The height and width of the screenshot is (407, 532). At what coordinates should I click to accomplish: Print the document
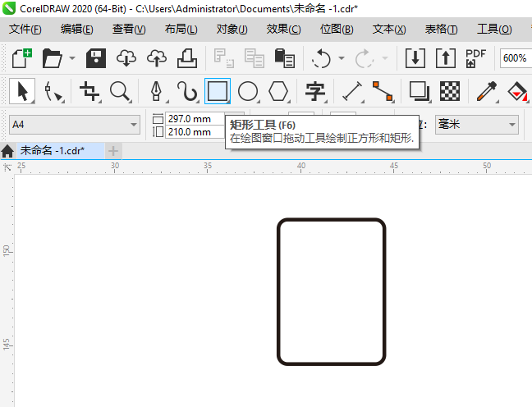coord(187,58)
